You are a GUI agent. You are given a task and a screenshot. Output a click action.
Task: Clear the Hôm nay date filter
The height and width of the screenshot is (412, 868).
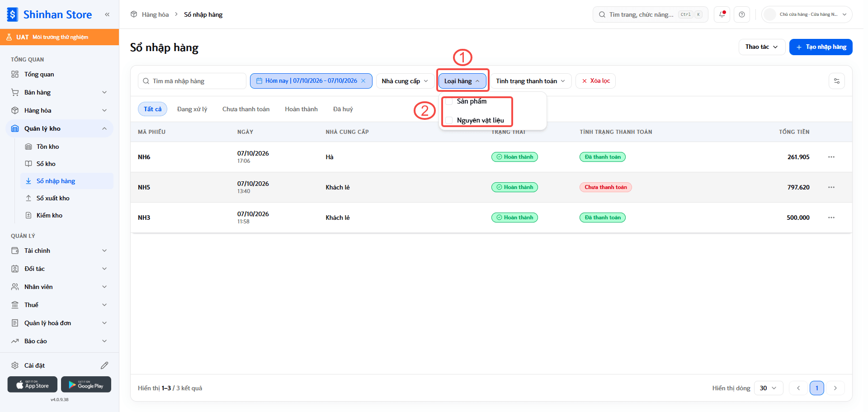363,81
